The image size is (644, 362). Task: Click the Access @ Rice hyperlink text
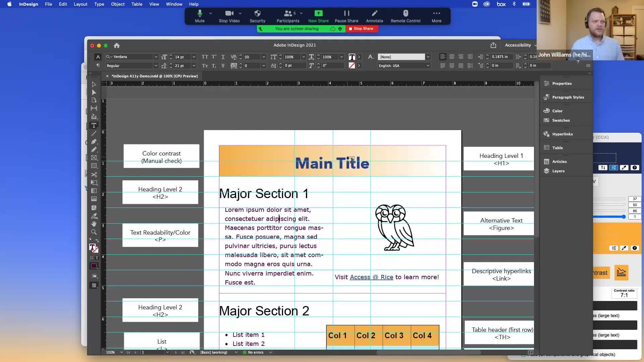(371, 277)
